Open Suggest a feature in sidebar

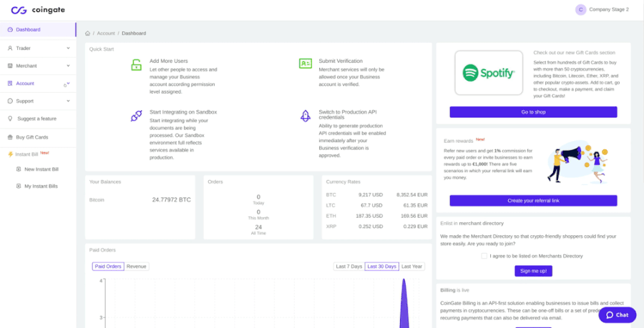point(38,119)
